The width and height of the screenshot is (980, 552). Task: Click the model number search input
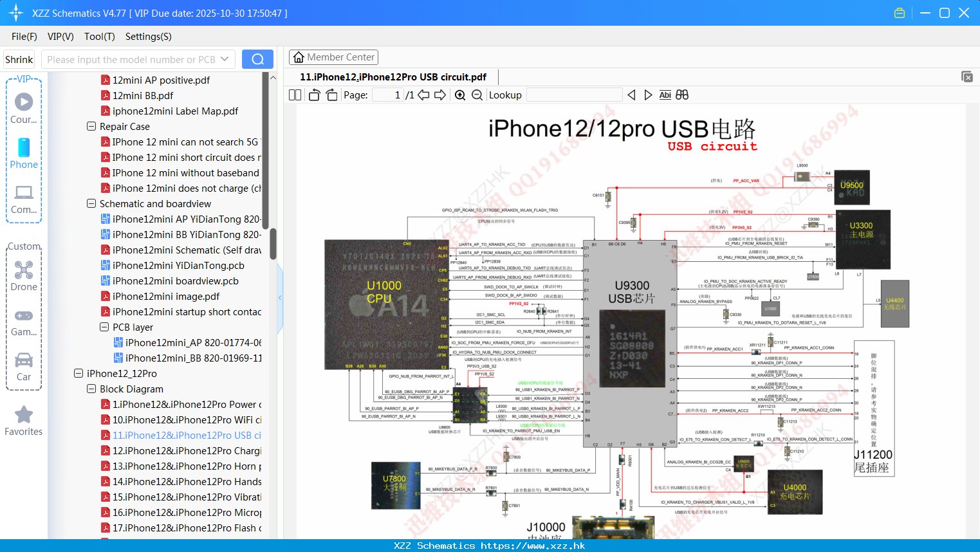[131, 59]
